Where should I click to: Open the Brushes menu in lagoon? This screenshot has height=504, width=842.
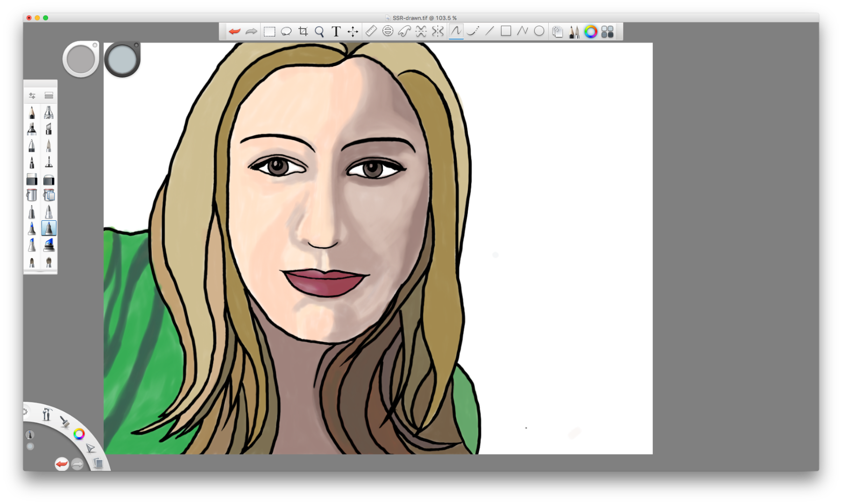64,422
